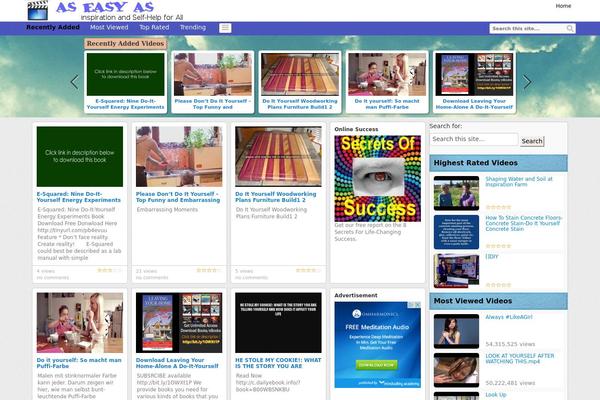Open Download Leaving Your Home-Alone grid title

click(x=177, y=363)
